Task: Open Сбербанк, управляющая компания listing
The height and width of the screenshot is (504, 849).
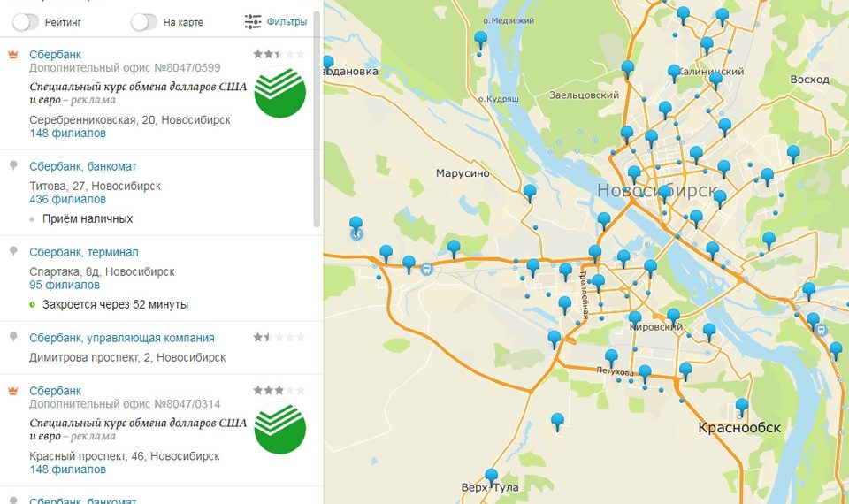Action: (x=122, y=338)
